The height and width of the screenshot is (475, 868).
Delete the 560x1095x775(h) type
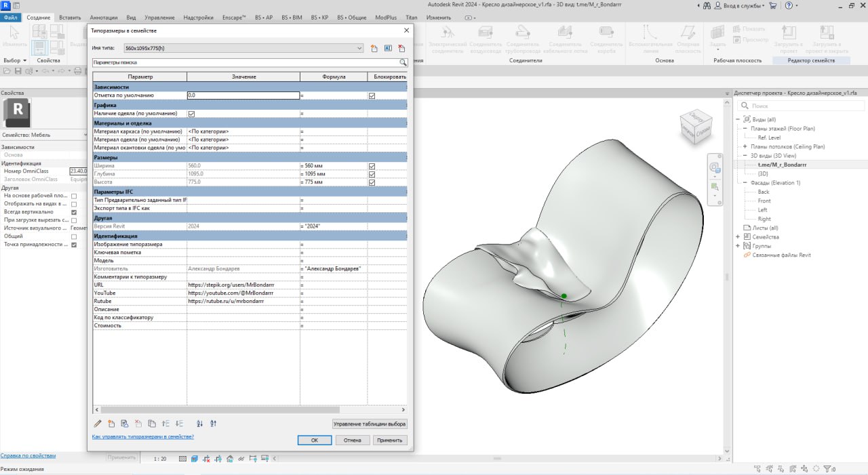pos(401,48)
